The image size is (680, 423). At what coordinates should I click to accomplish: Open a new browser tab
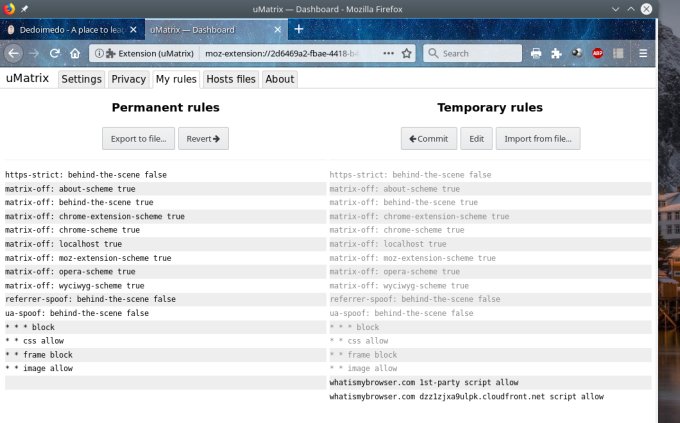coord(299,29)
